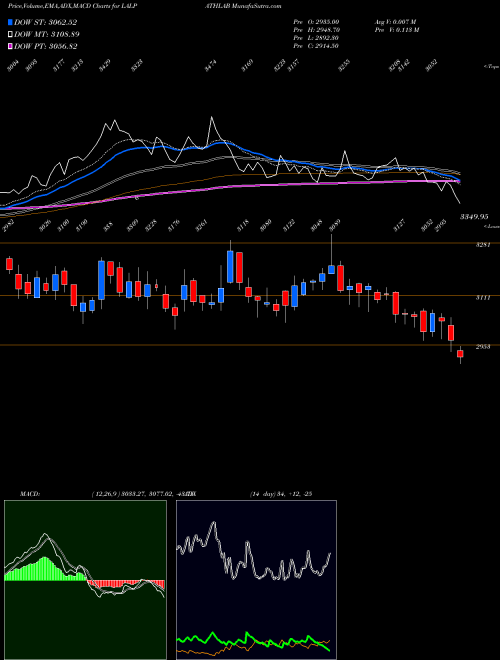The width and height of the screenshot is (500, 660).
Task: Click the 'Pre C: 2914.50' close value
Action: [x=316, y=46]
